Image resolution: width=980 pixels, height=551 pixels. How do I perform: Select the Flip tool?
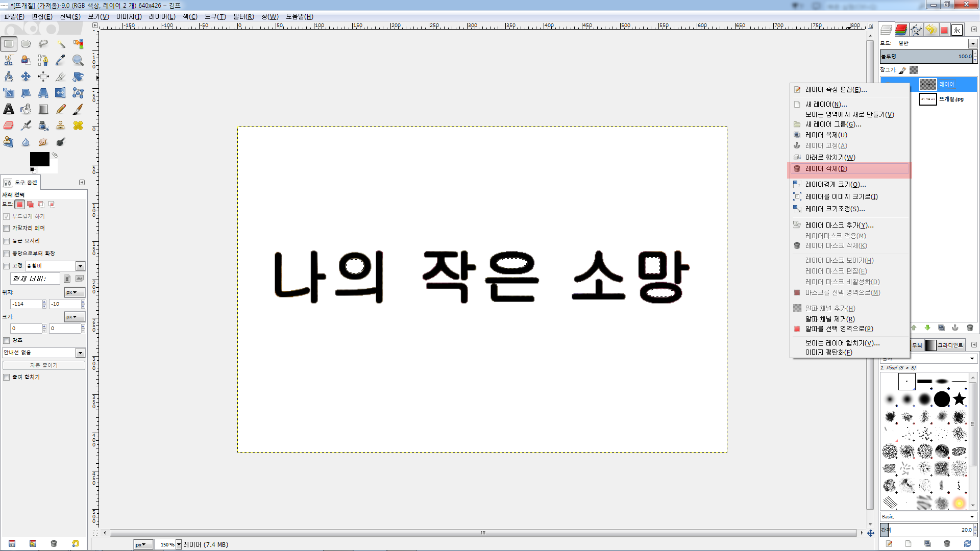[61, 93]
